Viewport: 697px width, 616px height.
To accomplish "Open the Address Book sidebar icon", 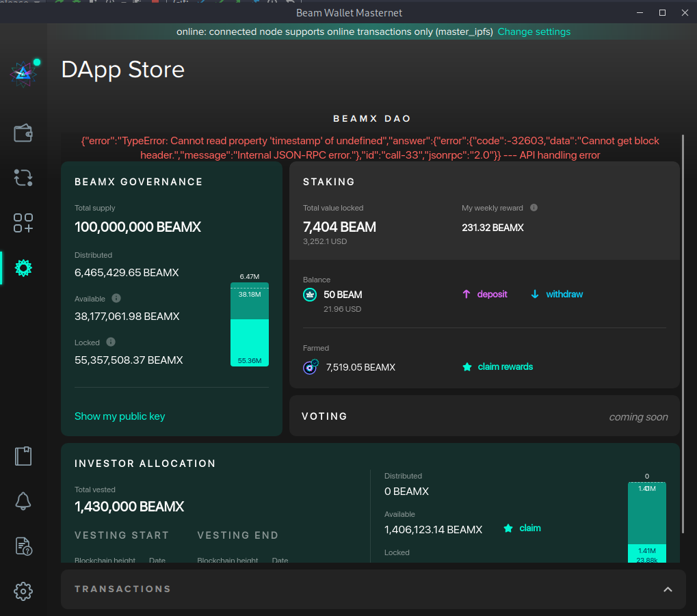I will click(23, 456).
